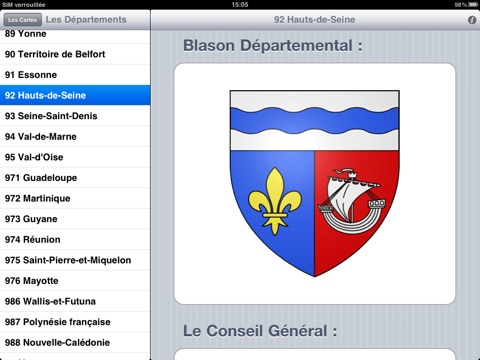Open 94 Val-de-Marne
The height and width of the screenshot is (360, 480).
click(75, 136)
